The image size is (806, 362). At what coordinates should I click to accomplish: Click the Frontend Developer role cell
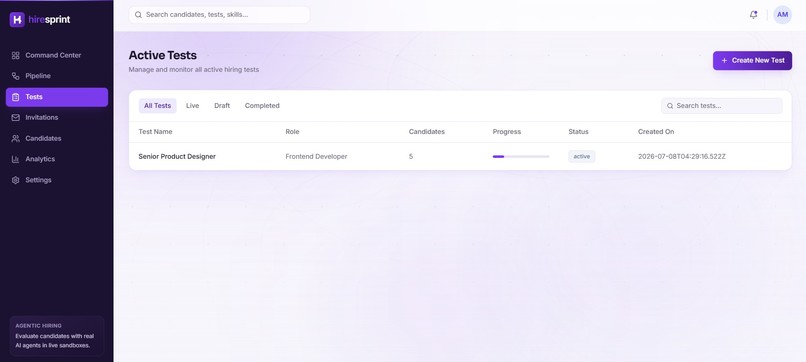316,156
